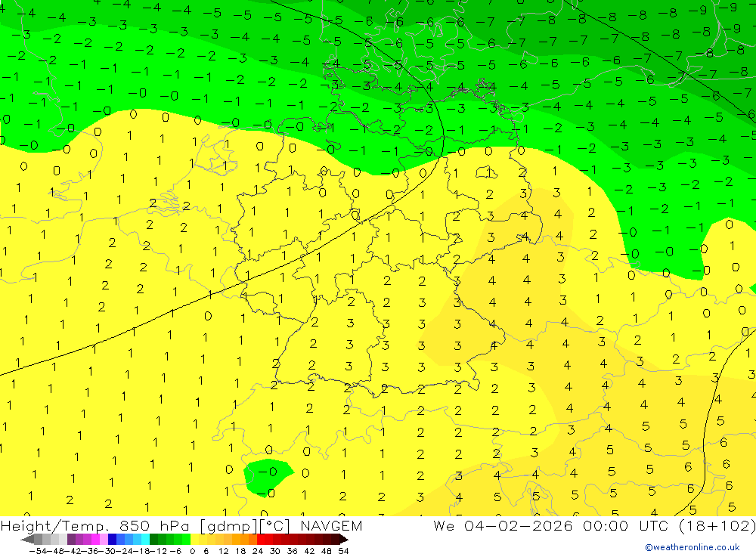Viewport: 756px width, 554px height.
Task: Click the "[gdmp]" unit label in the title
Action: [x=230, y=525]
